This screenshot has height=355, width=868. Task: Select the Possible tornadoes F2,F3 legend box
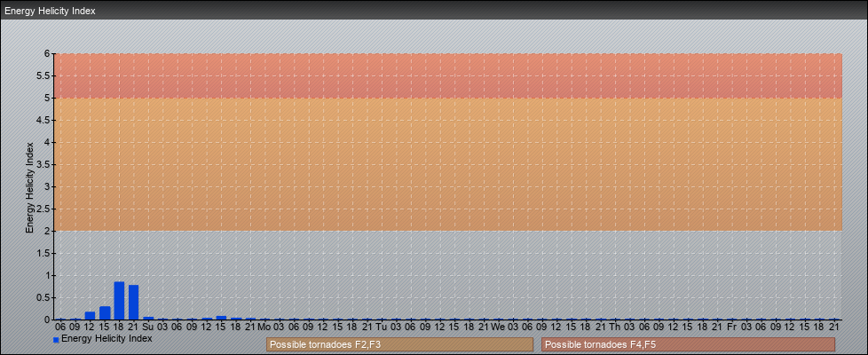coord(399,344)
